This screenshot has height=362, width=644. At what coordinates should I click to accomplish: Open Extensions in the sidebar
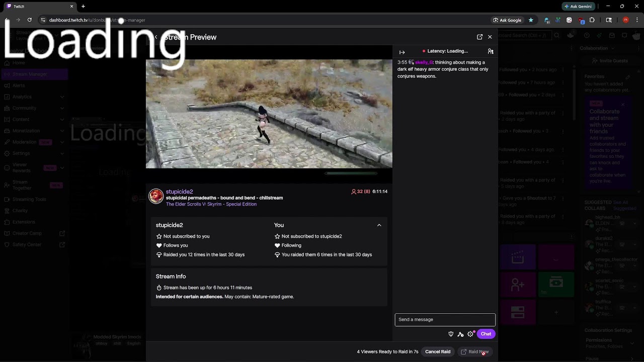tap(34, 222)
